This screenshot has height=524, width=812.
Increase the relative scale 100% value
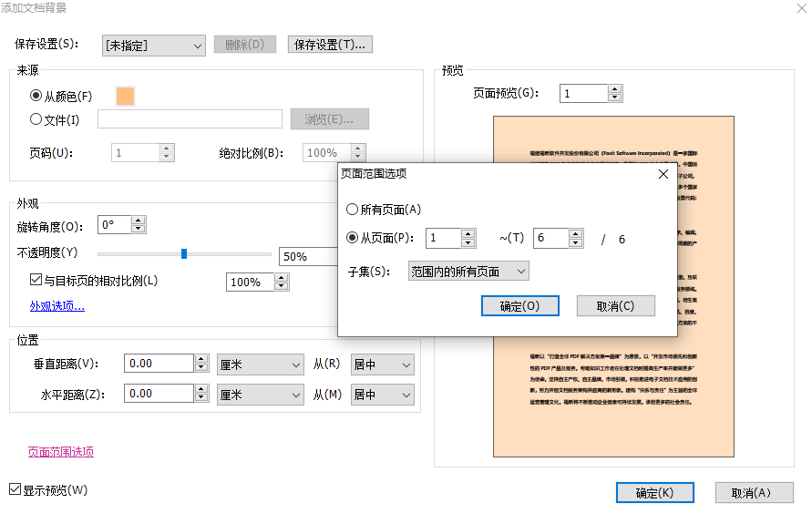click(x=282, y=278)
